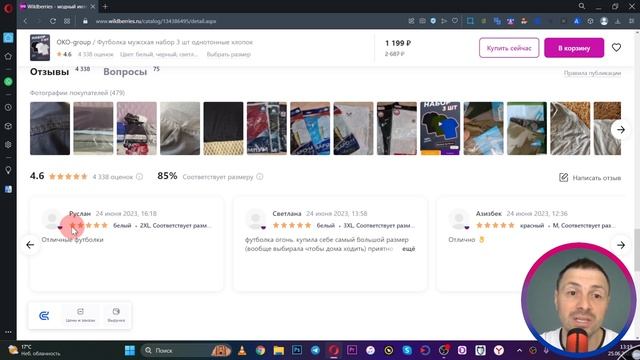Open the Windows Start menu
Screen dimensions: 640x360
click(130, 350)
